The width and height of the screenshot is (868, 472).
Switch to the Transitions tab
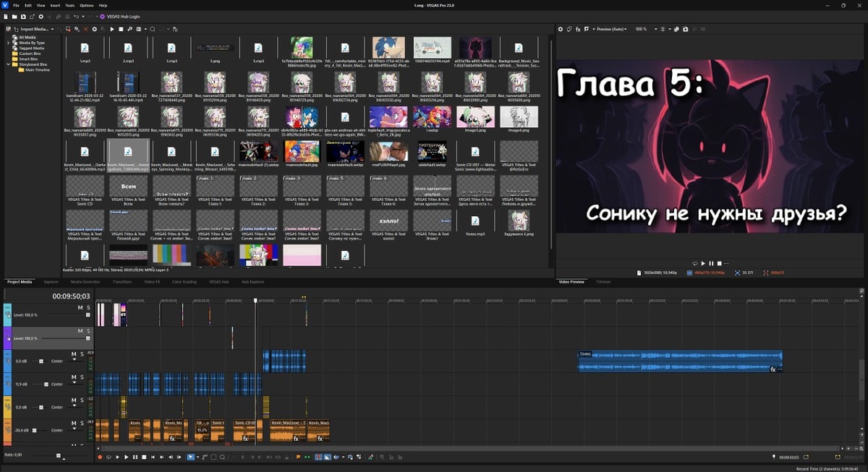pos(122,282)
